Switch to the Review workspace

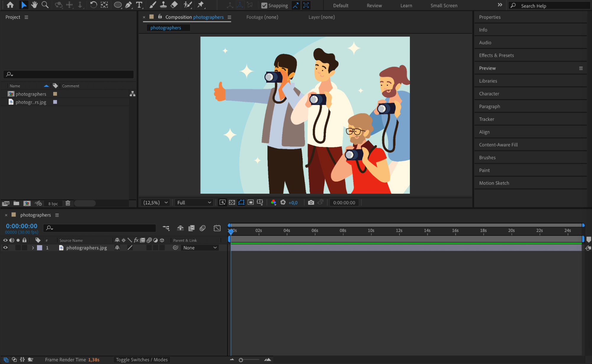click(374, 5)
